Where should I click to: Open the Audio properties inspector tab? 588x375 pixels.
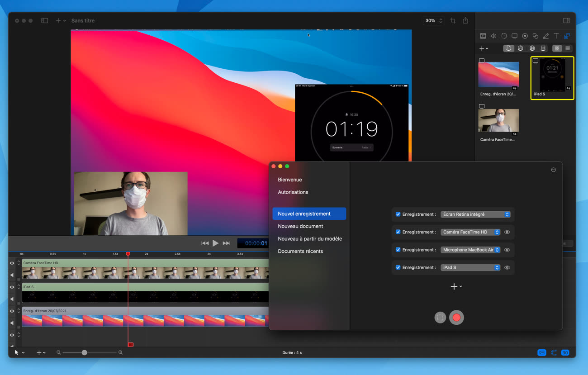coord(493,36)
